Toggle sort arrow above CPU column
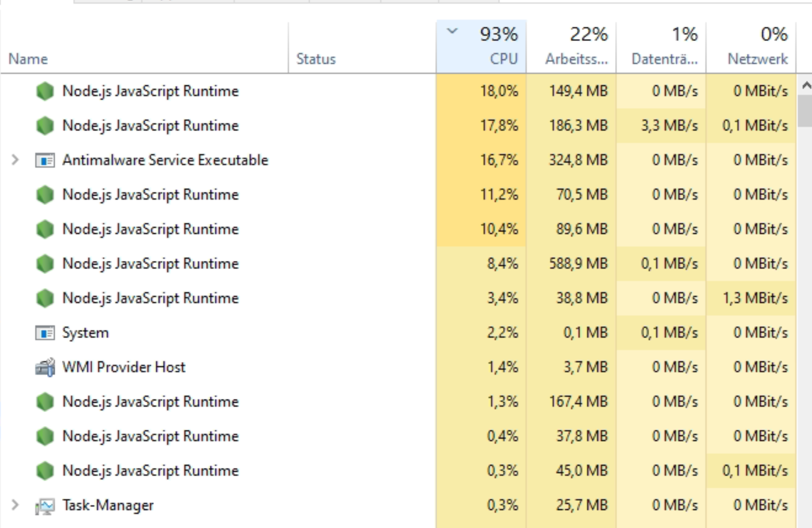Screen dimensions: 812x528 (452, 31)
